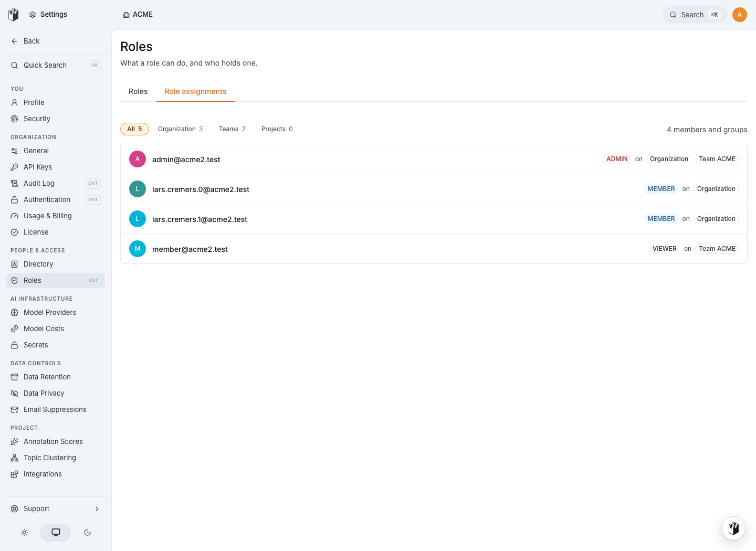Expand the Support menu chevron

click(x=97, y=509)
